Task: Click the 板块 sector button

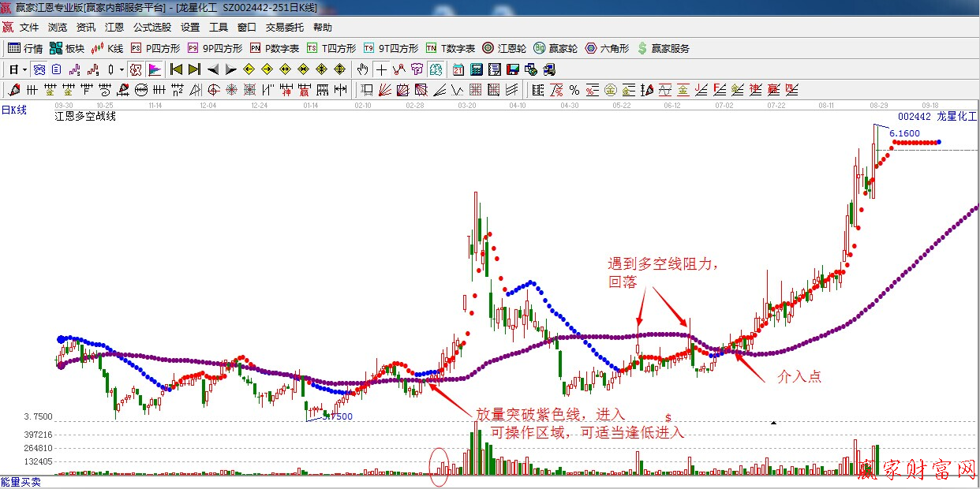Action: tap(67, 49)
